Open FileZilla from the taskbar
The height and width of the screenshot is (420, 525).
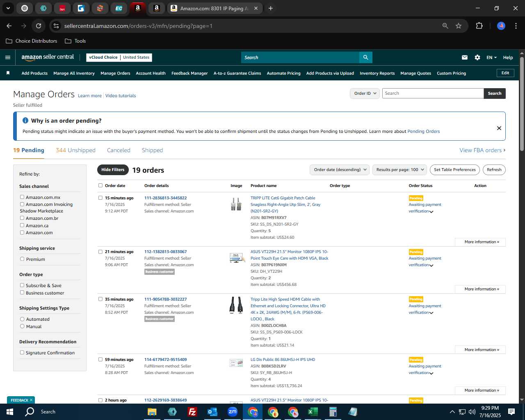pos(192,412)
